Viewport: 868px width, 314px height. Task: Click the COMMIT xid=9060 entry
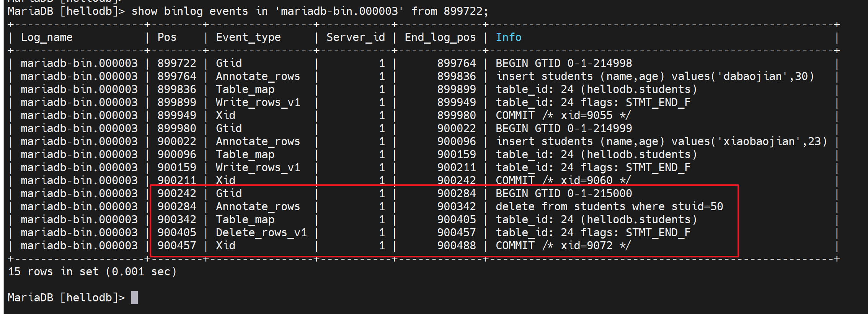click(563, 180)
